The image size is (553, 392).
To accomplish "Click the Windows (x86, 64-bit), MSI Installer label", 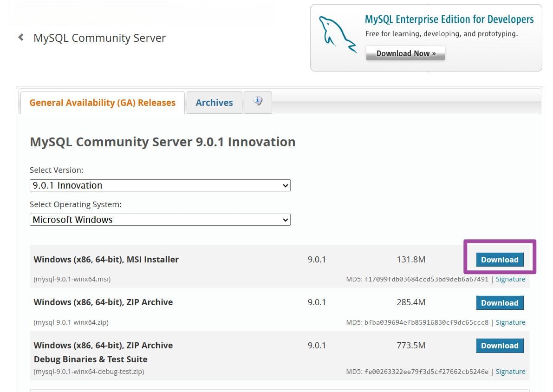I will tap(106, 259).
